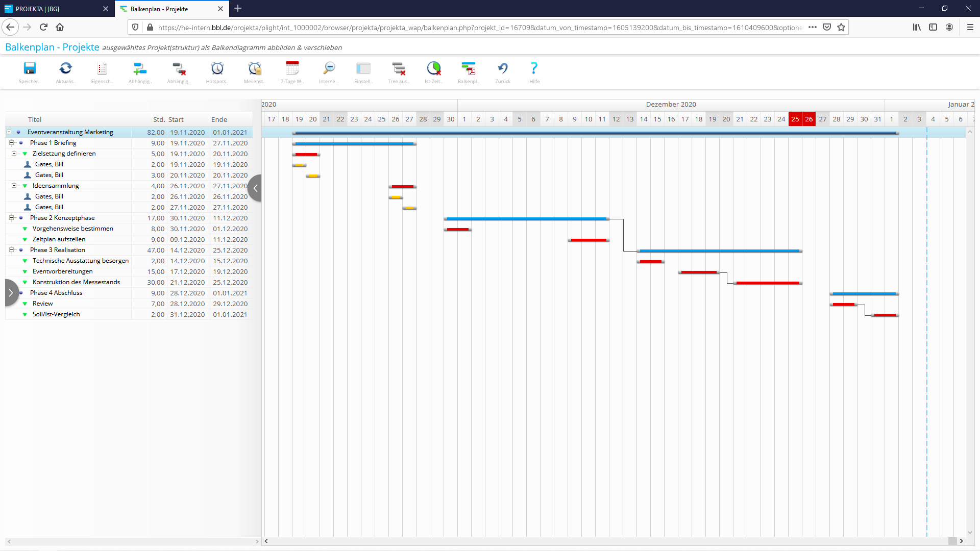Click the Speichern save icon
980x551 pixels.
pyautogui.click(x=30, y=68)
